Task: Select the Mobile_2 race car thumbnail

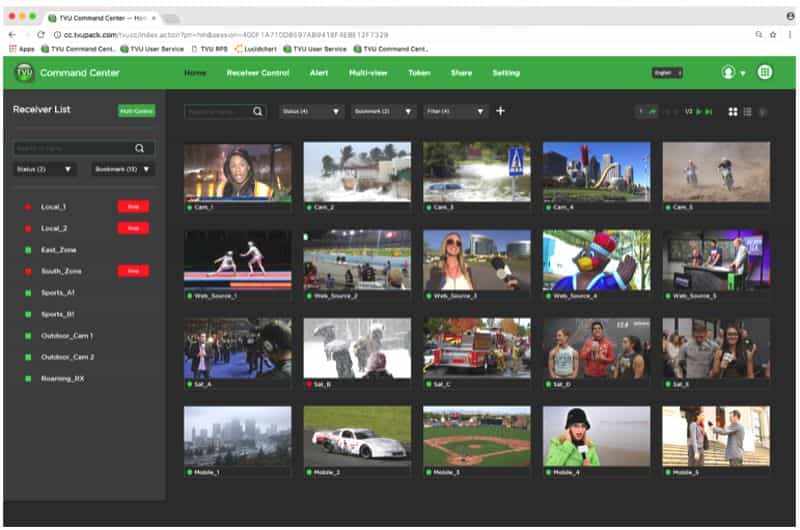Action: point(357,436)
